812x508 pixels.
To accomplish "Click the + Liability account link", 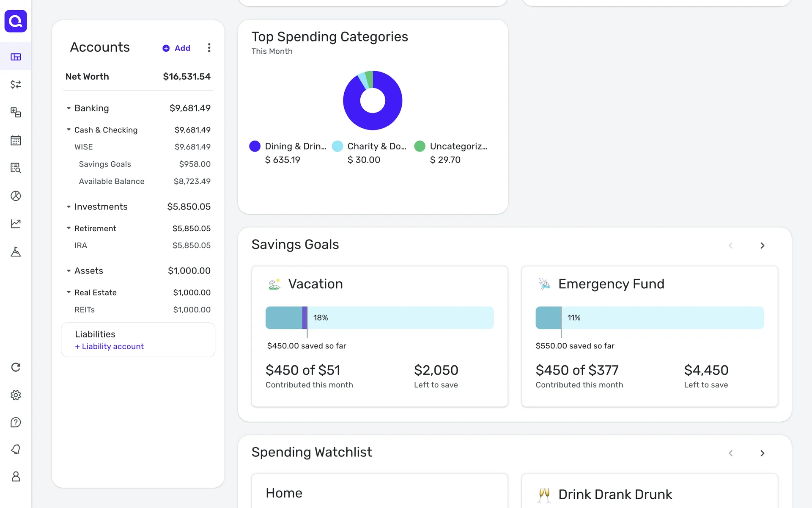I will pyautogui.click(x=110, y=347).
